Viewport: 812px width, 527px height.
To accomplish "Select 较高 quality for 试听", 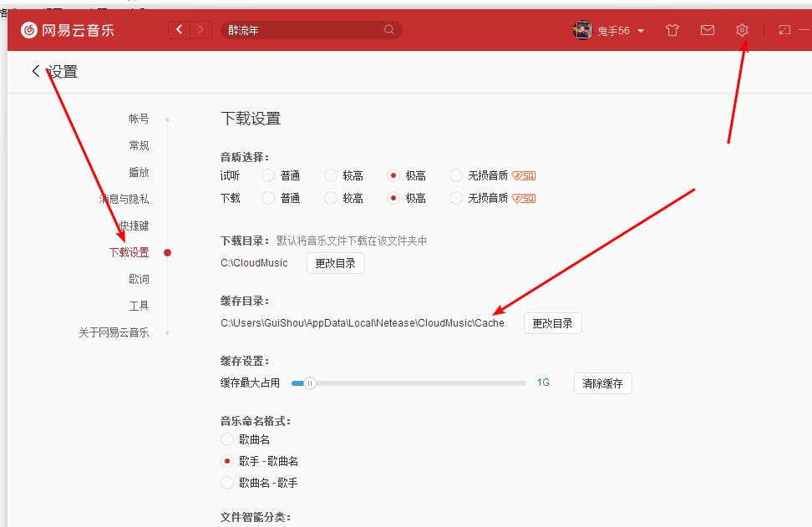I will point(331,176).
